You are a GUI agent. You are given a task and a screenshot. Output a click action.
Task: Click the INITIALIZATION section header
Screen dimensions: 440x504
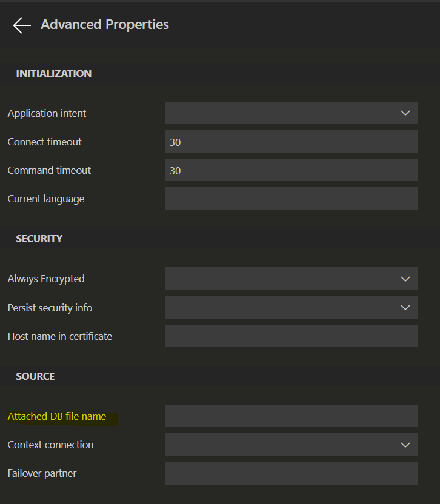click(x=54, y=73)
